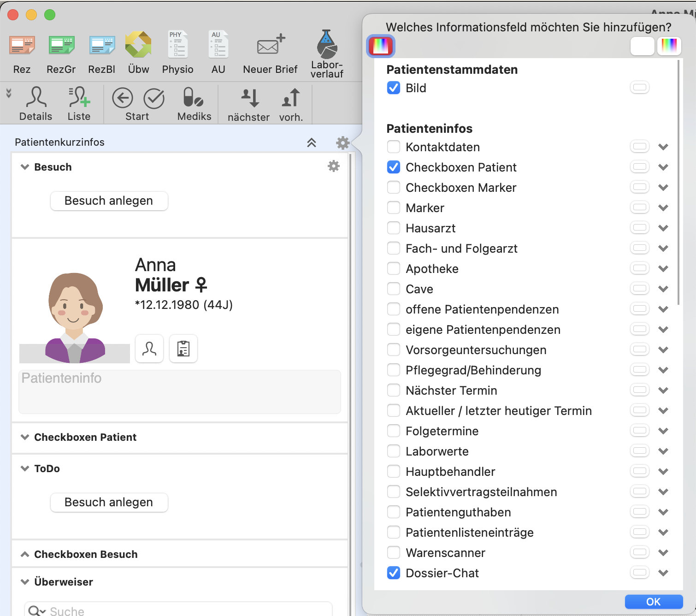This screenshot has width=696, height=616.
Task: Click the Rez prescription icon
Action: coord(22,46)
